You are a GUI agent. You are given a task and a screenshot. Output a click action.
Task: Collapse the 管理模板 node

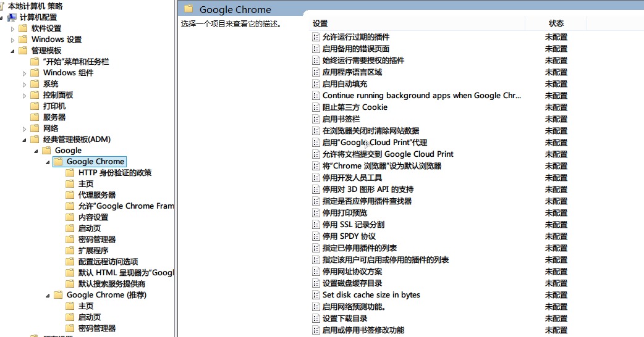click(12, 51)
